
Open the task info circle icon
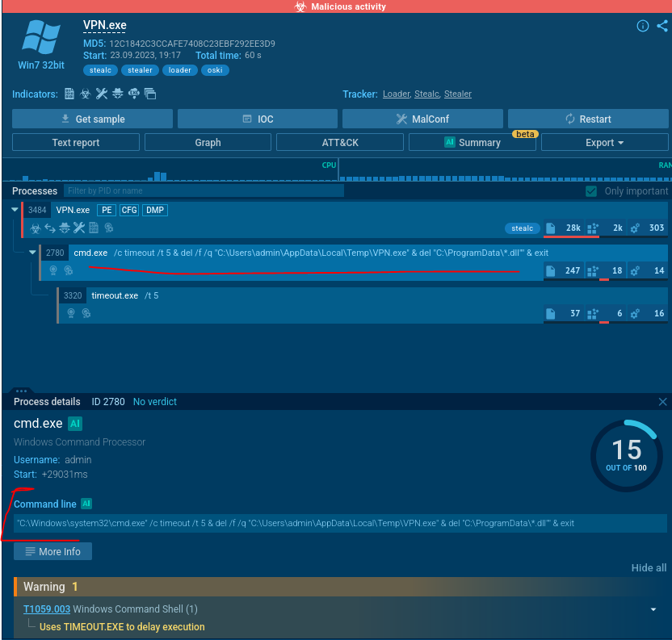coord(643,26)
